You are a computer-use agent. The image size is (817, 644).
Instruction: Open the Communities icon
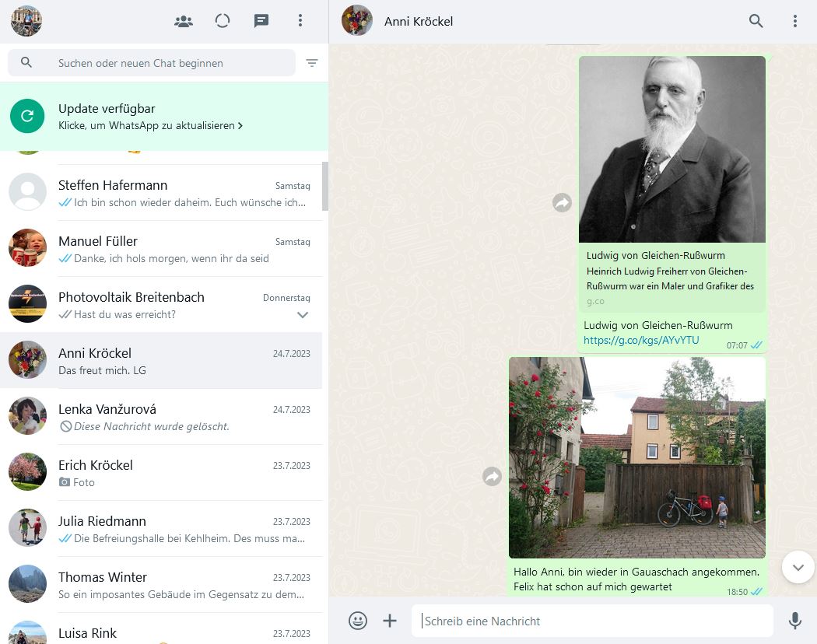point(184,21)
